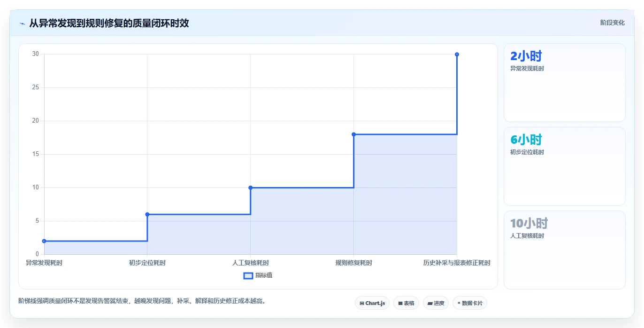Viewport: 644px width, 328px height.
Task: Click the x-axis label 历史补采与报表修正耗时
Action: coord(457,263)
